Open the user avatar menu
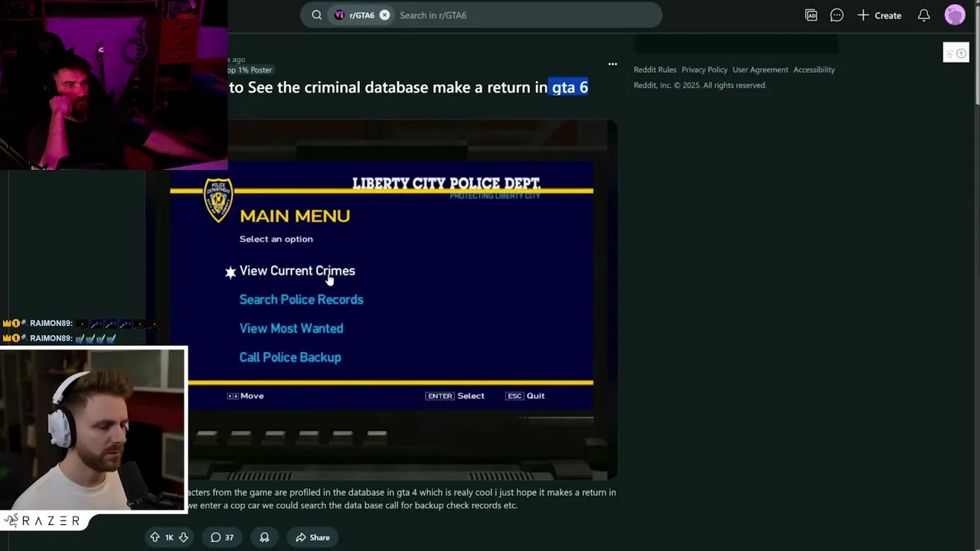 coord(955,15)
